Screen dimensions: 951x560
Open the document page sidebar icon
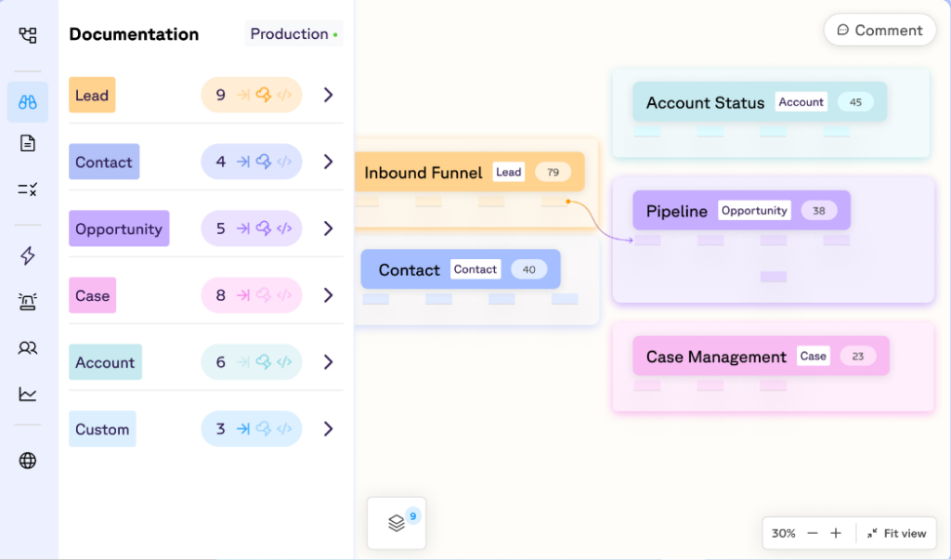(x=28, y=143)
